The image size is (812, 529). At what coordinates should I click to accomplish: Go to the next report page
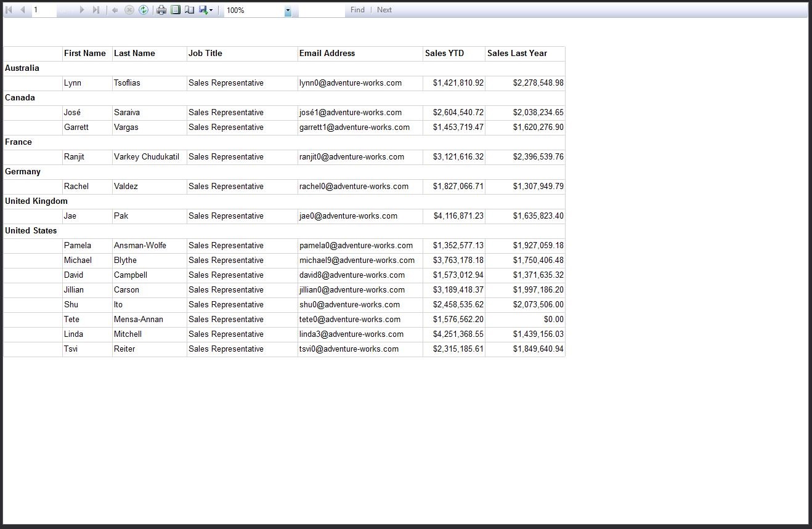coord(82,10)
